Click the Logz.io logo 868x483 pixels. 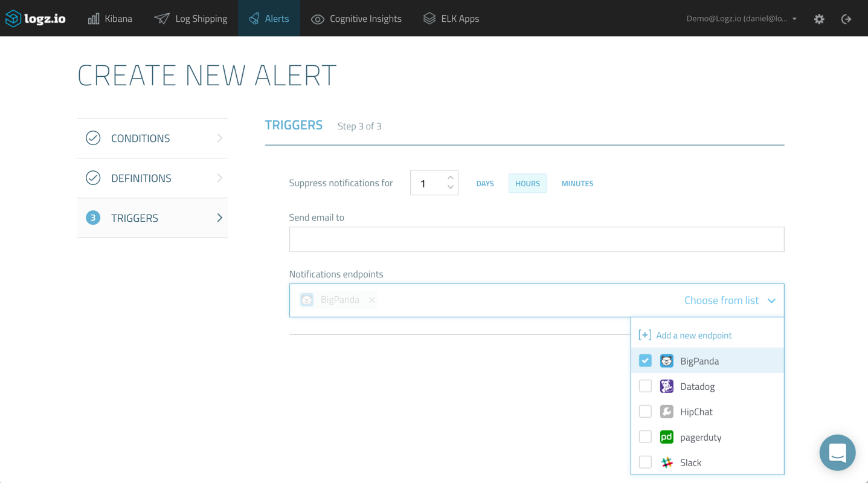(36, 19)
